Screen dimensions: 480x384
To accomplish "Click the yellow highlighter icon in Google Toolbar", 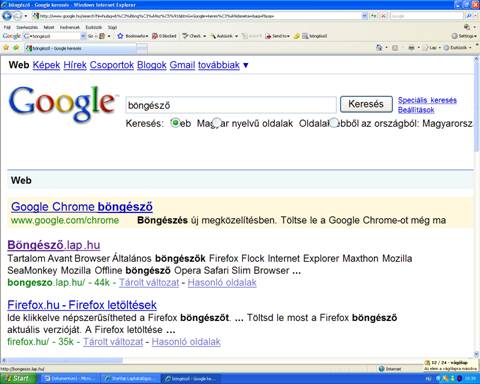I will (x=296, y=36).
